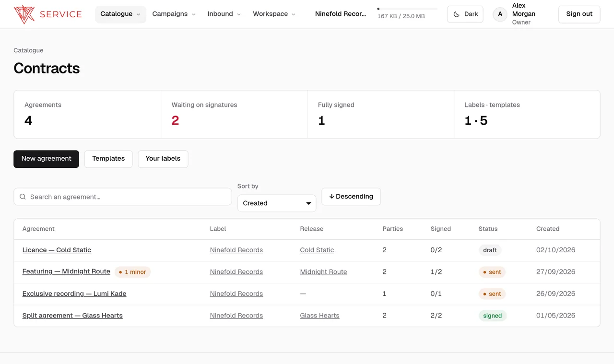This screenshot has height=364, width=614.
Task: Click the Agreement column header
Action: coord(38,229)
